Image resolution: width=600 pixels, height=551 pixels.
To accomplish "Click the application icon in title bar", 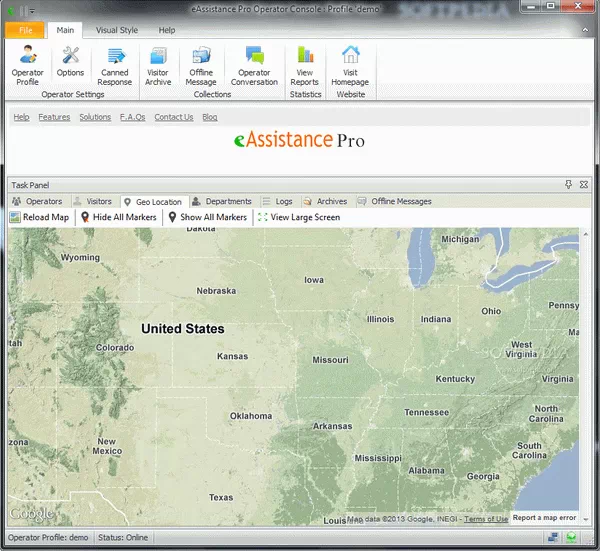I will (11, 11).
